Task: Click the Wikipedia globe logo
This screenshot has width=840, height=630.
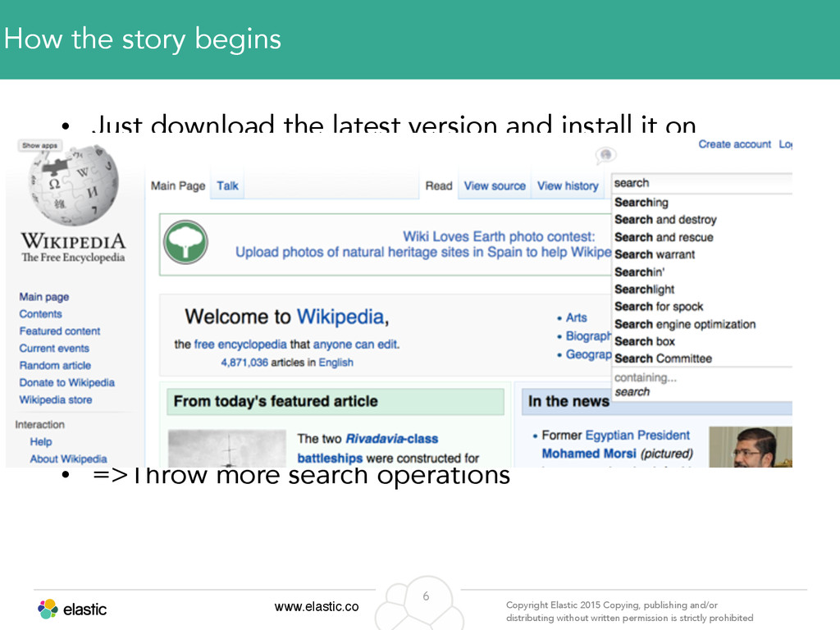Action: pos(73,186)
